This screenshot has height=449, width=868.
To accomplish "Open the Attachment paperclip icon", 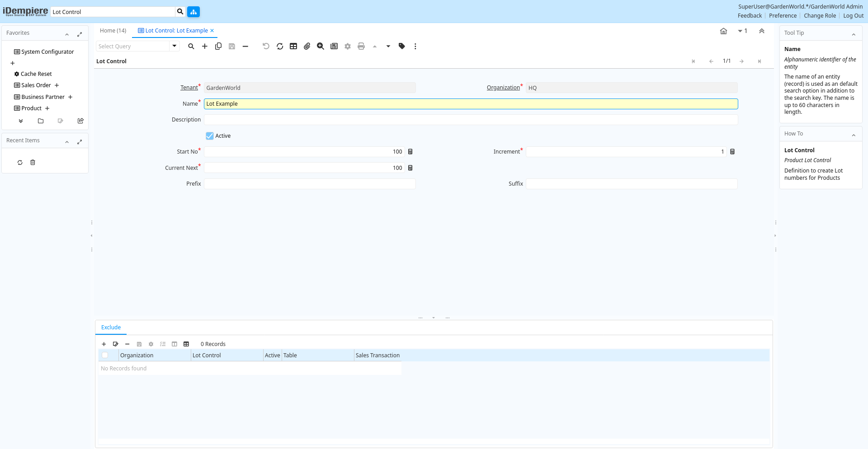I will point(307,46).
